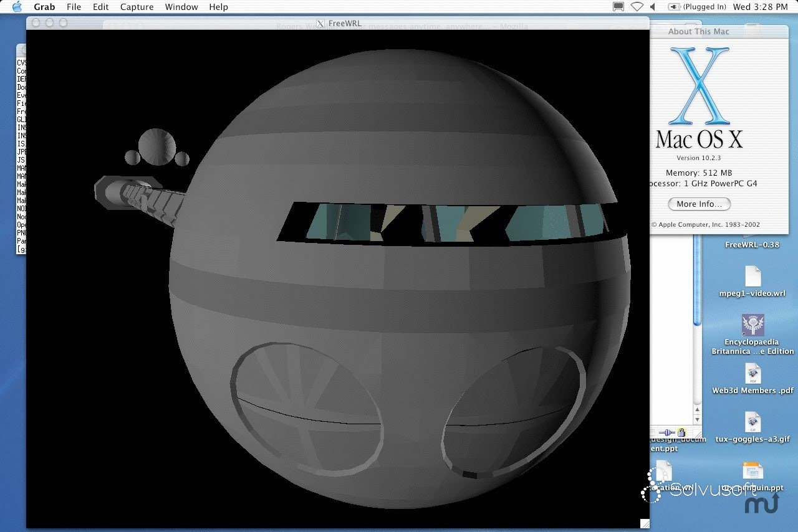The width and height of the screenshot is (798, 532).
Task: Open the Help menu
Action: point(218,7)
